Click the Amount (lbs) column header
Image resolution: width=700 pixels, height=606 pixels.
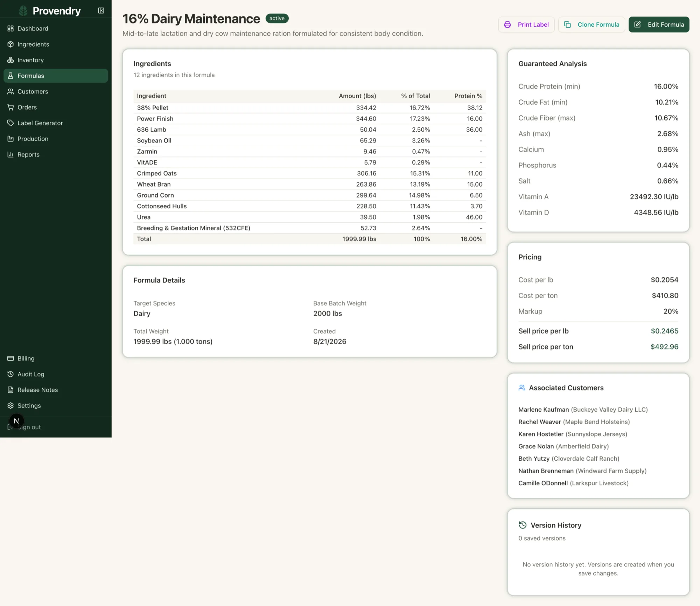357,96
